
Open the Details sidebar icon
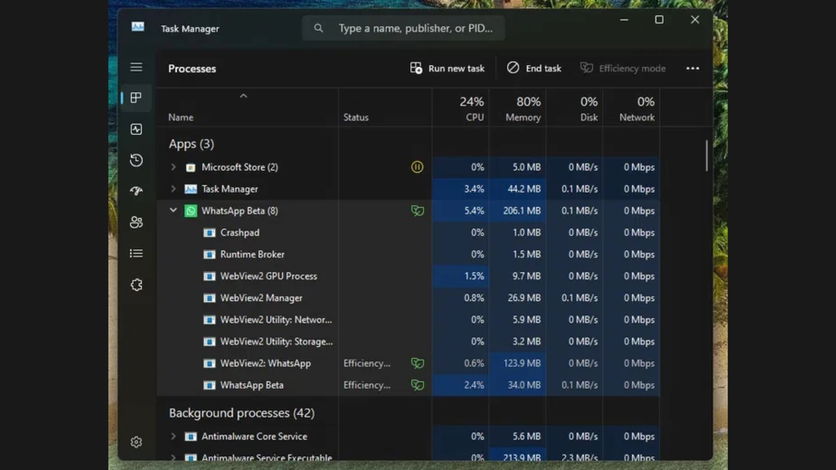[136, 253]
